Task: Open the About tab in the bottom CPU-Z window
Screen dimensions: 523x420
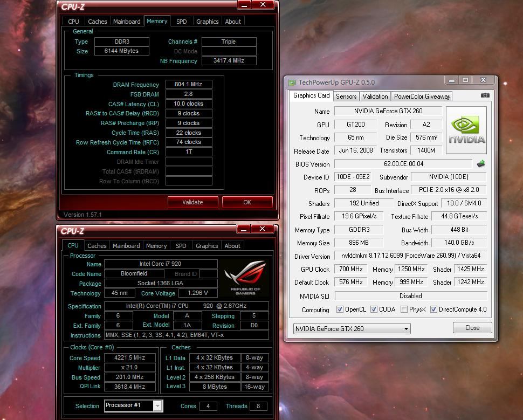Action: pyautogui.click(x=232, y=246)
